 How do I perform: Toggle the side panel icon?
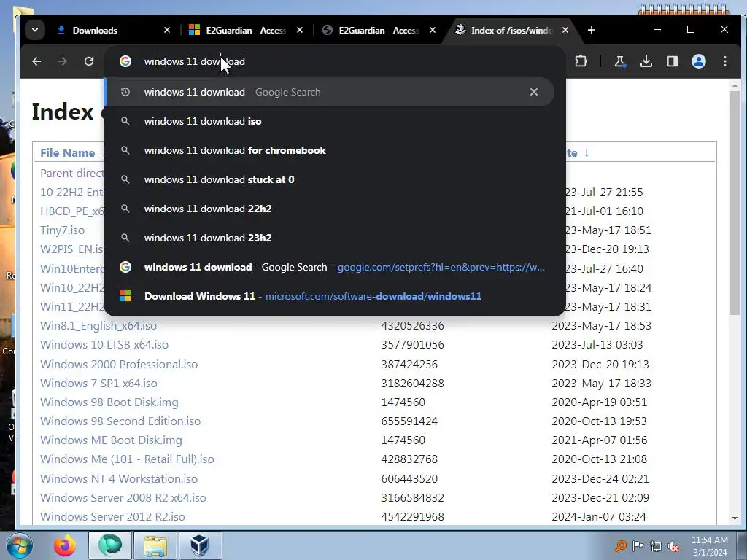point(672,61)
